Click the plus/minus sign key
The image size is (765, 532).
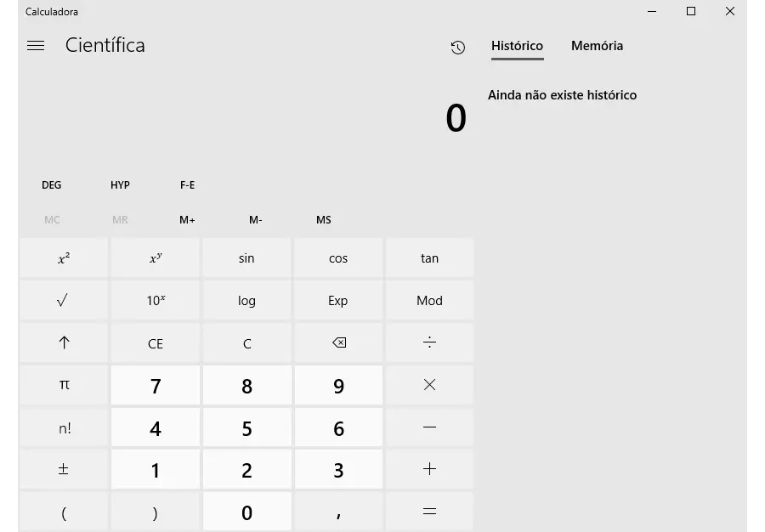(x=64, y=469)
